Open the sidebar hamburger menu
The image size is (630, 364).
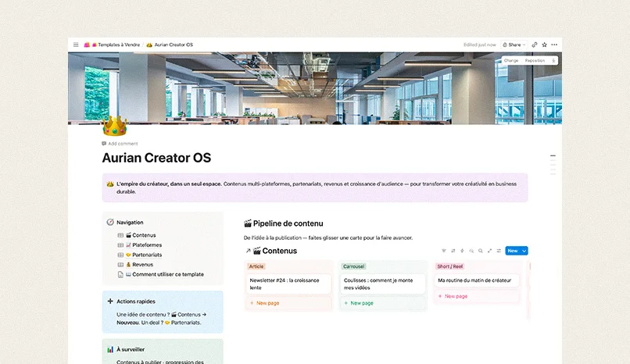tap(76, 45)
